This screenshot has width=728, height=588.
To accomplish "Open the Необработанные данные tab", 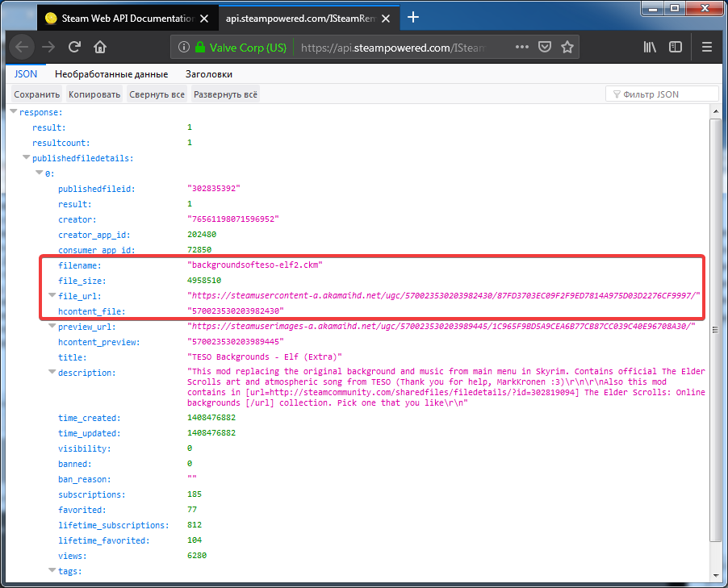I will click(x=111, y=74).
